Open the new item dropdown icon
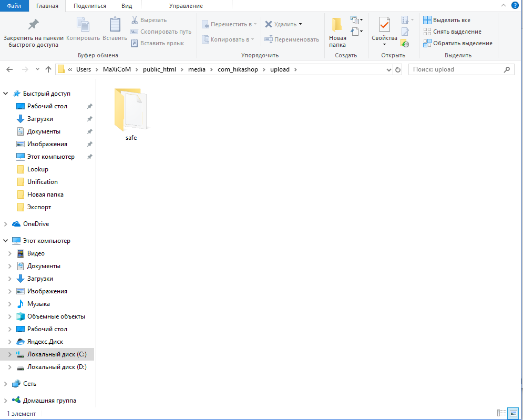The image size is (523, 420). pos(356,20)
